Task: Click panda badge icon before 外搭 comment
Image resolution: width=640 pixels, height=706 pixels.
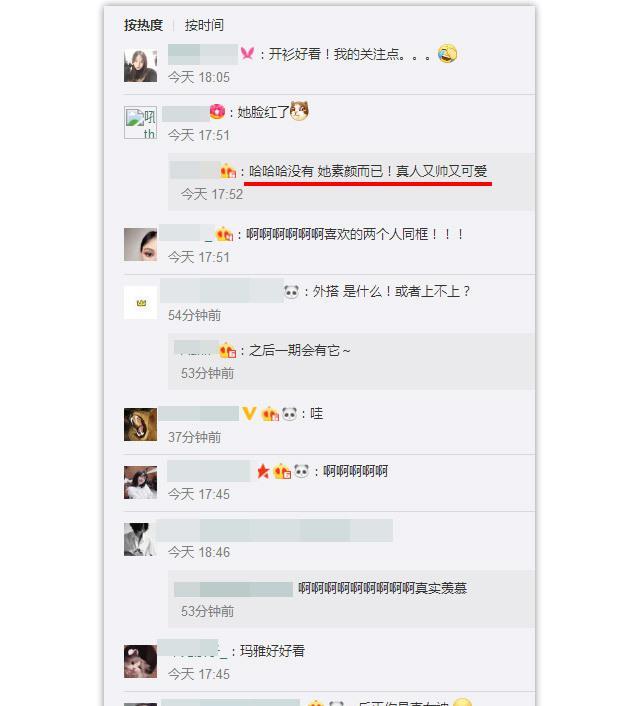Action: [291, 291]
